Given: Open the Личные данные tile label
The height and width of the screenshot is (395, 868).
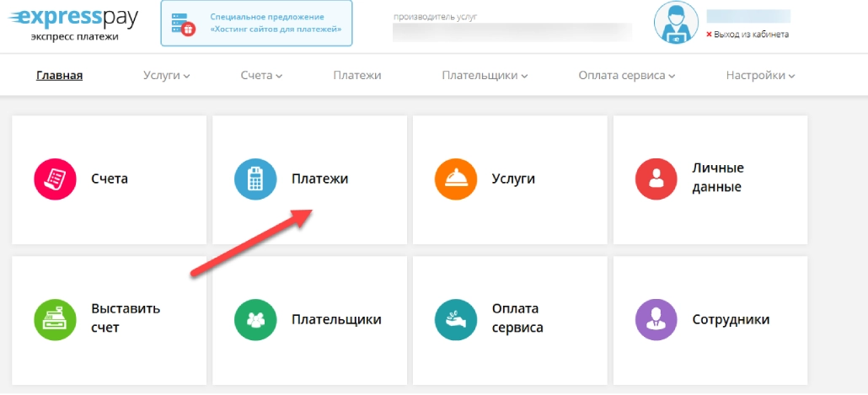Looking at the screenshot, I should point(718,178).
